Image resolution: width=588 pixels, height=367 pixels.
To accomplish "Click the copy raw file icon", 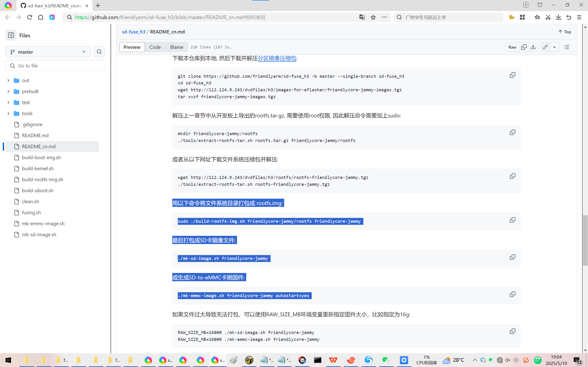I will 524,47.
